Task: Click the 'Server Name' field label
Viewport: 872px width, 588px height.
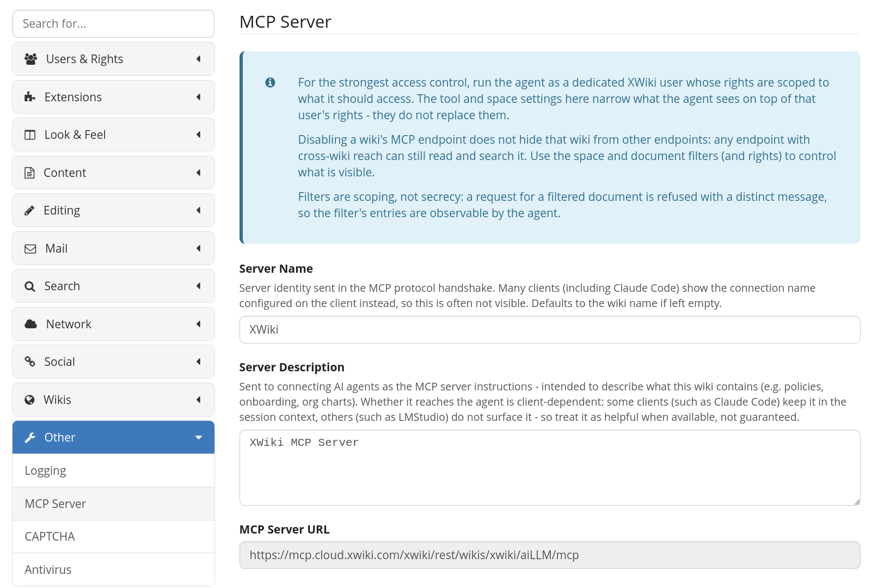Action: (276, 268)
